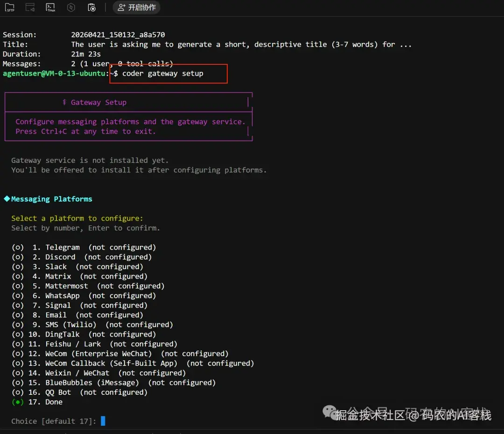
Task: Select the Signal radio option
Action: pyautogui.click(x=18, y=305)
